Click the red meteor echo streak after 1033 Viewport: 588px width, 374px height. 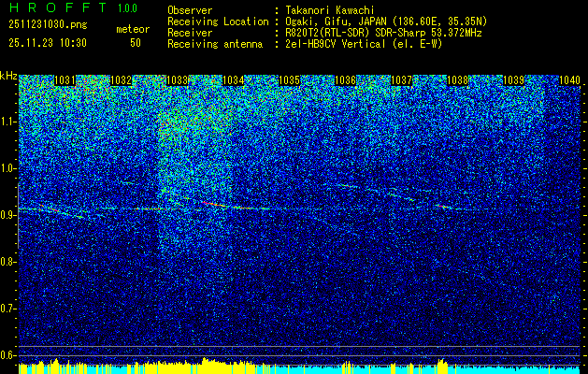214,204
